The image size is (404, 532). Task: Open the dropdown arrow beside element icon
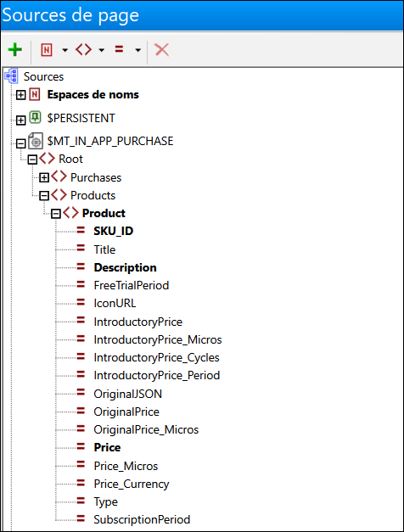click(102, 50)
